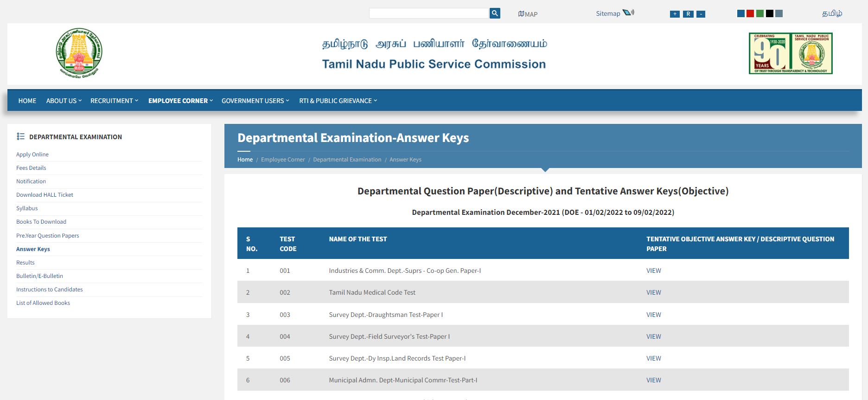Select the black color theme swatch
Image resolution: width=868 pixels, height=400 pixels.
tap(770, 13)
